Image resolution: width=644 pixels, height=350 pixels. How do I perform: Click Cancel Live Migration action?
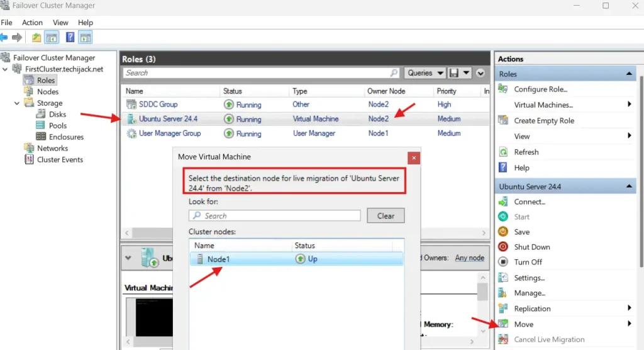click(549, 339)
